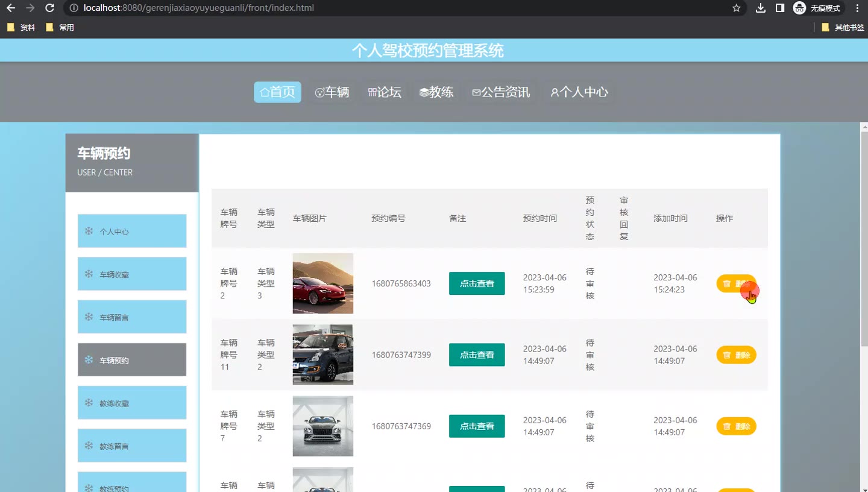Click booking number 1680763747399
The width and height of the screenshot is (868, 492).
coord(401,355)
